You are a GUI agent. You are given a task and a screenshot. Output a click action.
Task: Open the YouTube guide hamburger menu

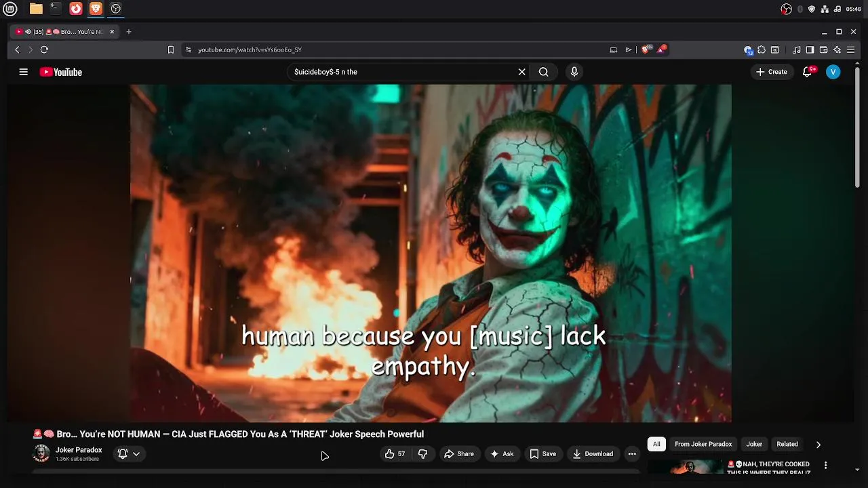coord(24,72)
